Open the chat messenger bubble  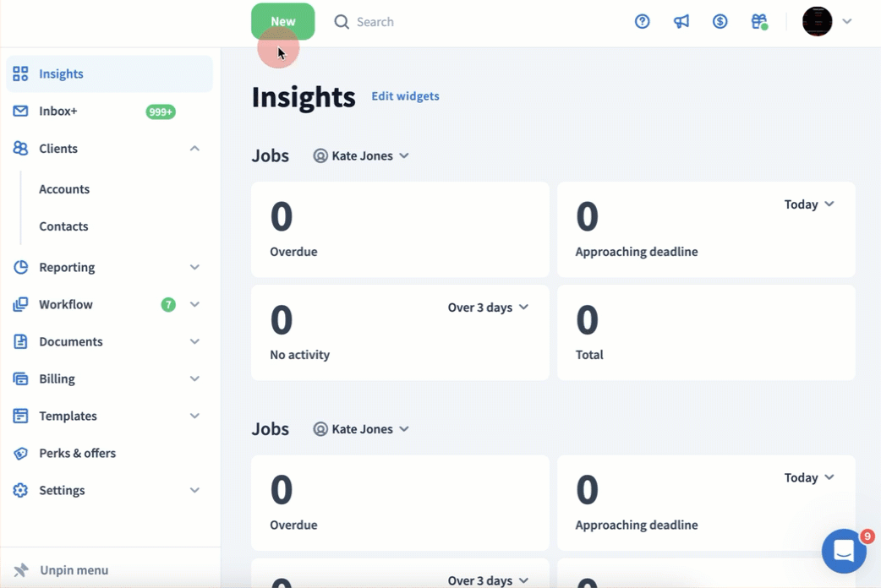(x=844, y=551)
